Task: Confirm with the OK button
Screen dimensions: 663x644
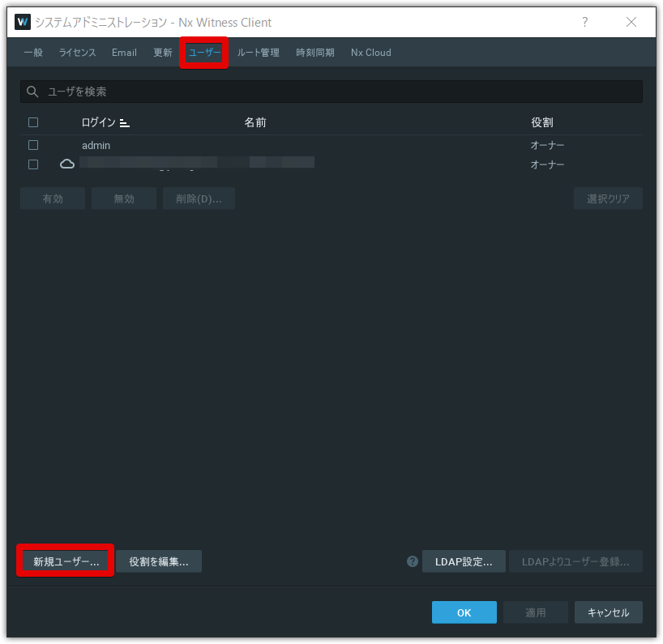Action: [x=464, y=612]
